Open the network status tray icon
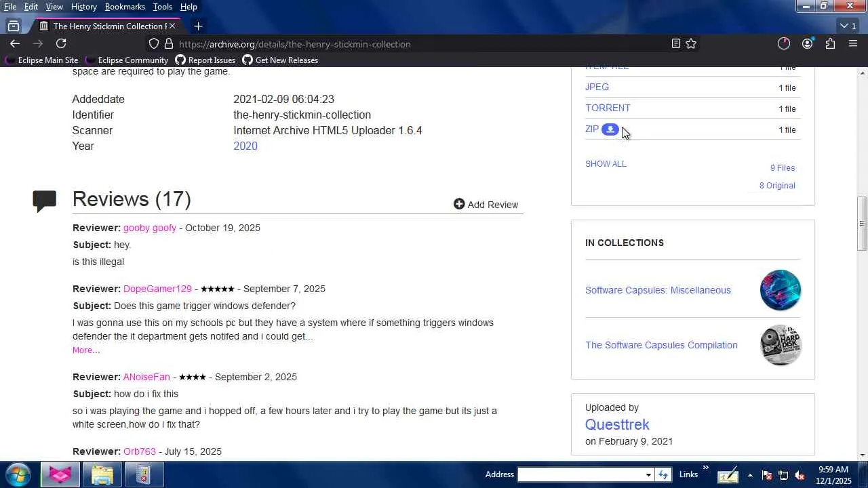The height and width of the screenshot is (488, 868). coord(783,475)
